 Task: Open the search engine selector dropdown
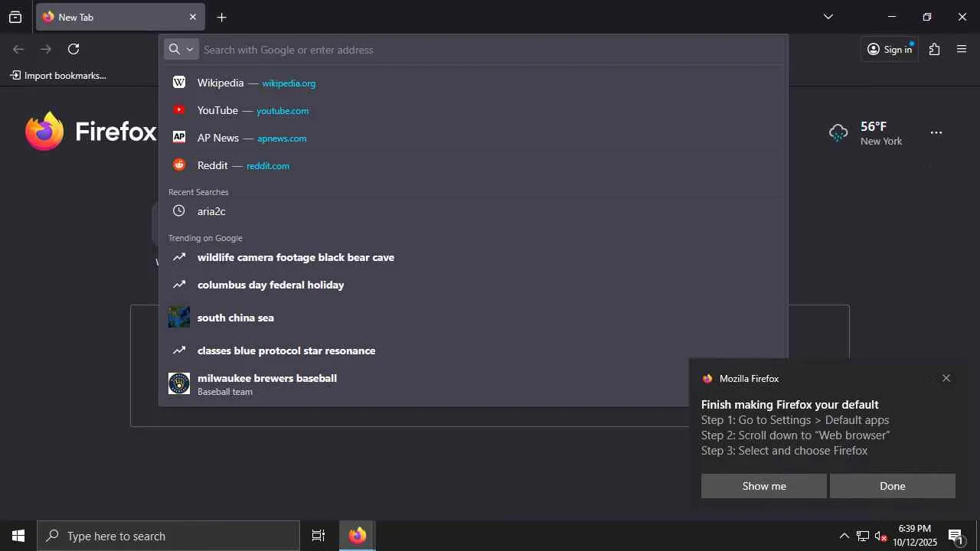tap(181, 49)
